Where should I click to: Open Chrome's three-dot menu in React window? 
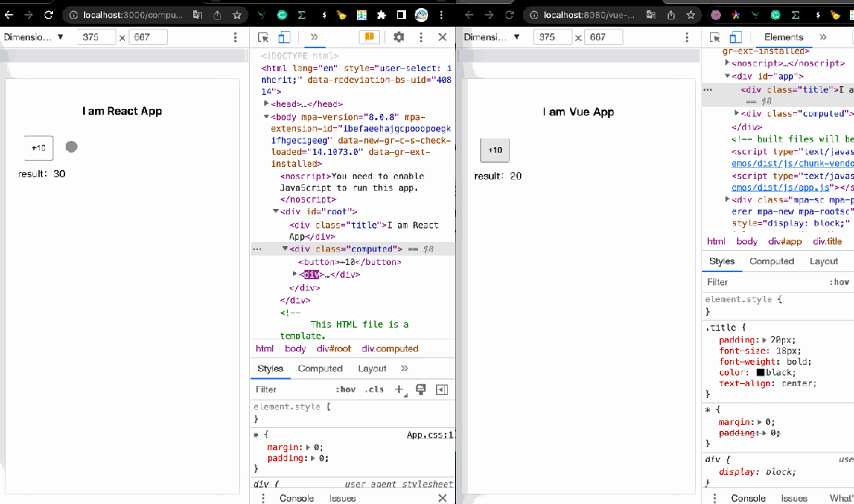[x=441, y=15]
